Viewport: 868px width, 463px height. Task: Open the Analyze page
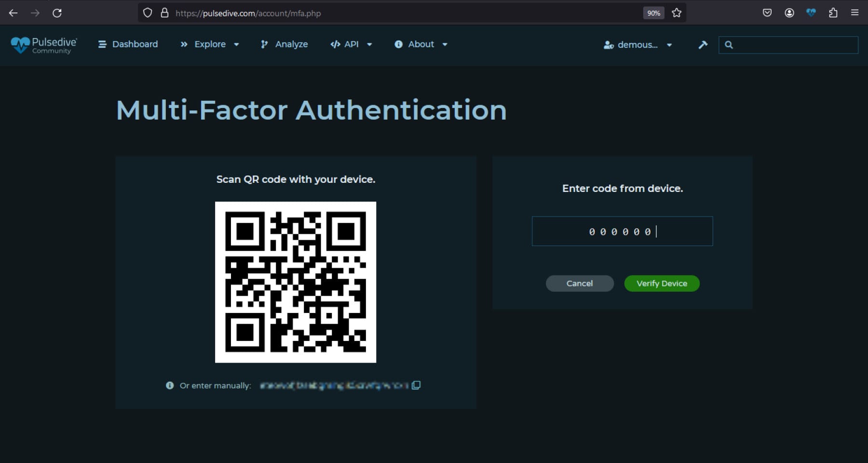click(x=284, y=44)
